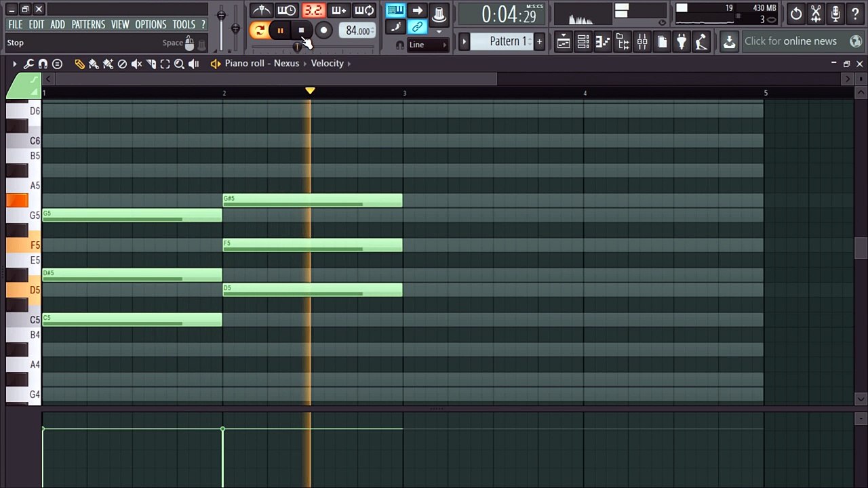Click the master pitch slider
Screen dimensions: 868x488
coord(235,28)
